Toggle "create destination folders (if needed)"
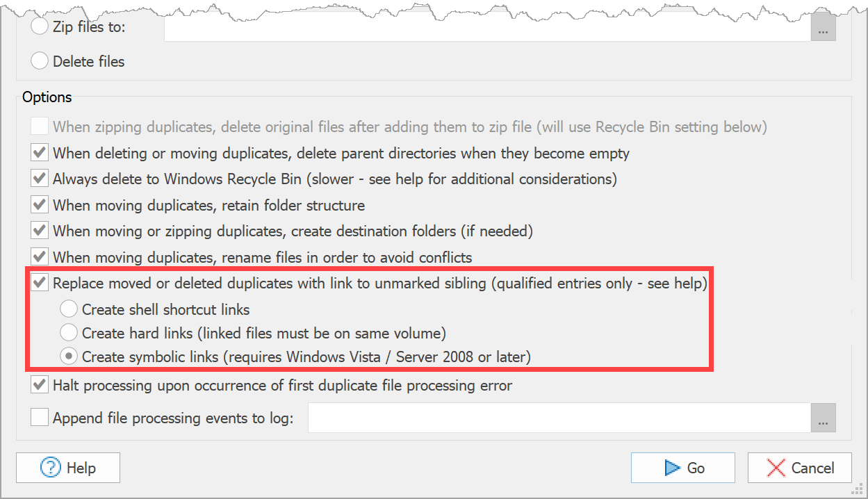868x499 pixels. 40,231
